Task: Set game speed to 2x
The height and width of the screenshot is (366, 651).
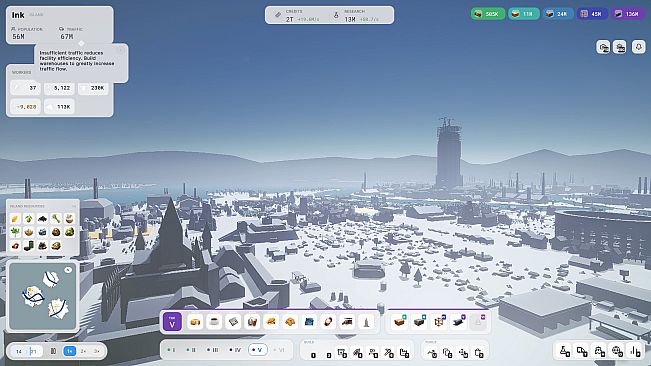Action: (83, 351)
